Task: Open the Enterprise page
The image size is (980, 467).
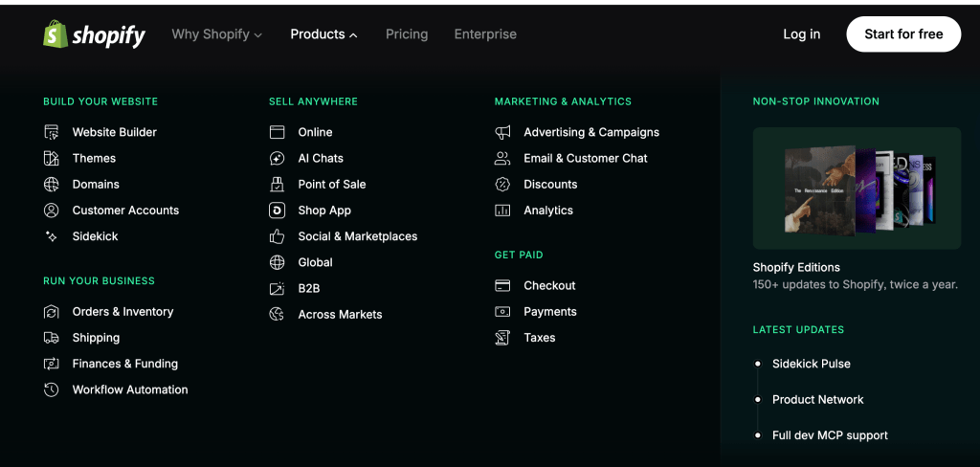Action: click(485, 34)
